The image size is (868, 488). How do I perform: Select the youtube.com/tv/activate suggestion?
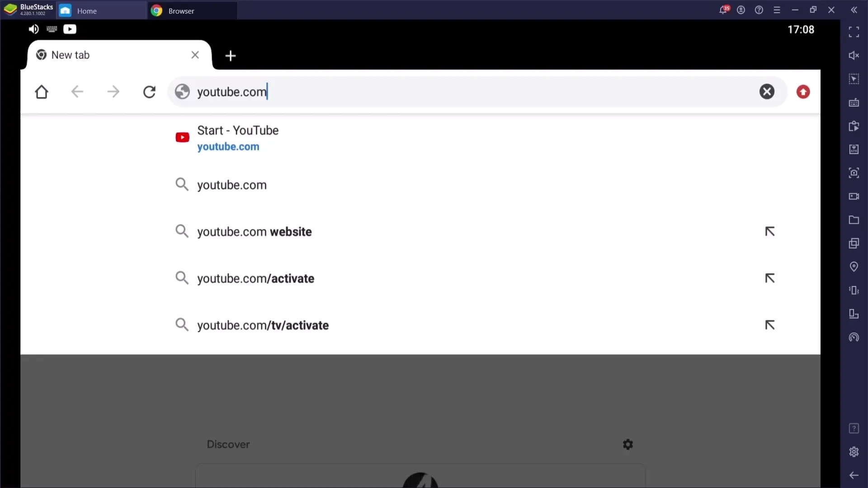[263, 325]
